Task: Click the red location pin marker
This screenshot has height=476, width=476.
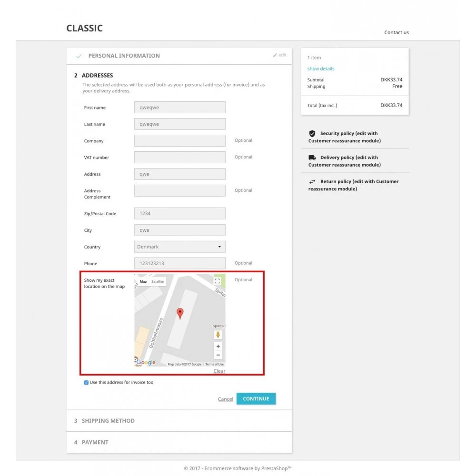Action: [180, 314]
